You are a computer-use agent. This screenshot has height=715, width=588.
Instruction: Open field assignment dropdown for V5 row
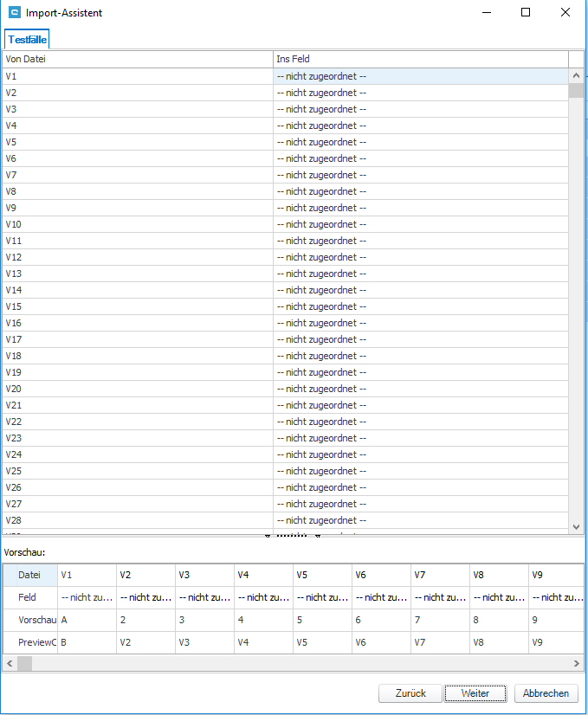(x=420, y=142)
